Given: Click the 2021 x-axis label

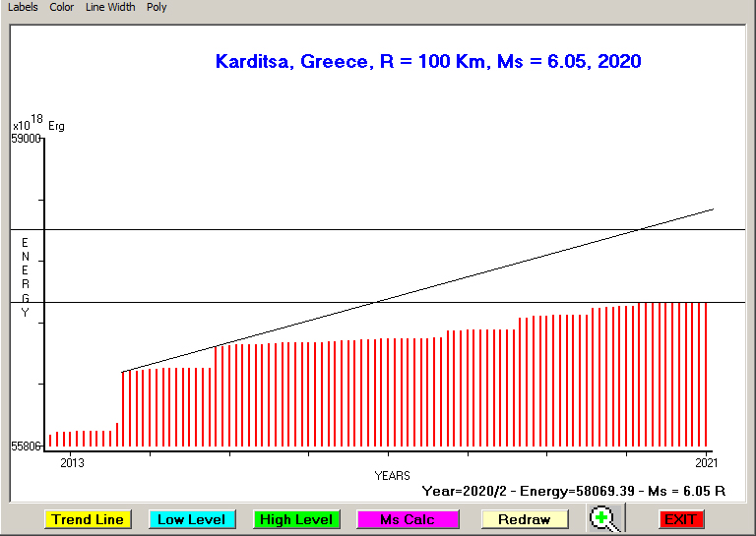Looking at the screenshot, I should point(706,462).
